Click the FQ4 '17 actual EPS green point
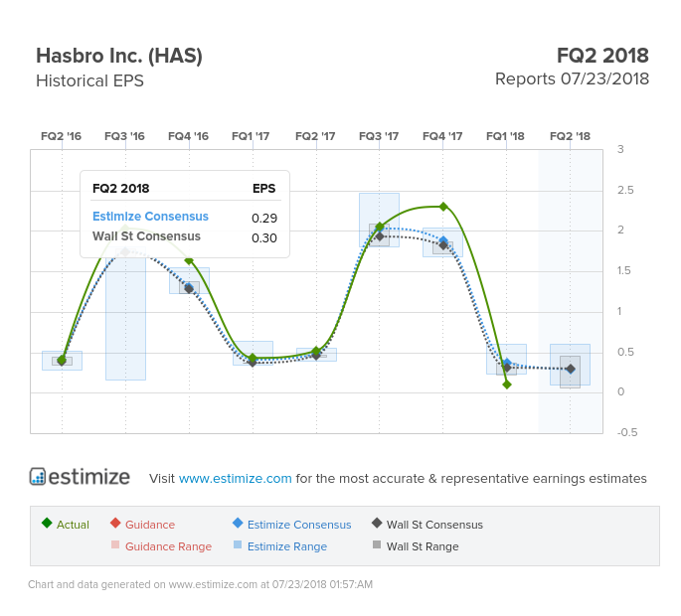681x616 pixels. [x=443, y=207]
